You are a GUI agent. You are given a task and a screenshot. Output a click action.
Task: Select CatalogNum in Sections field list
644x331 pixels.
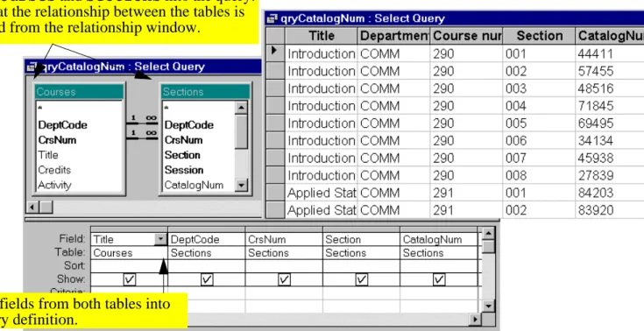(194, 186)
